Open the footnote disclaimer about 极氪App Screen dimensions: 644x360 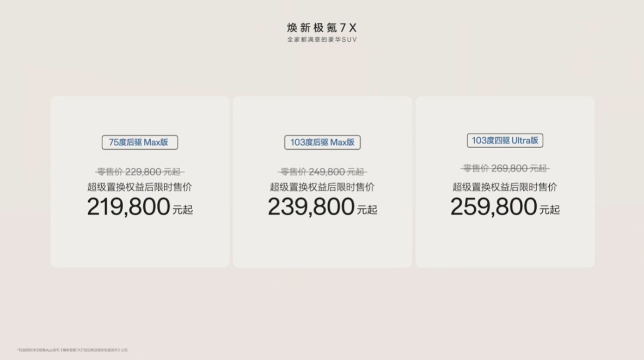tap(72, 350)
